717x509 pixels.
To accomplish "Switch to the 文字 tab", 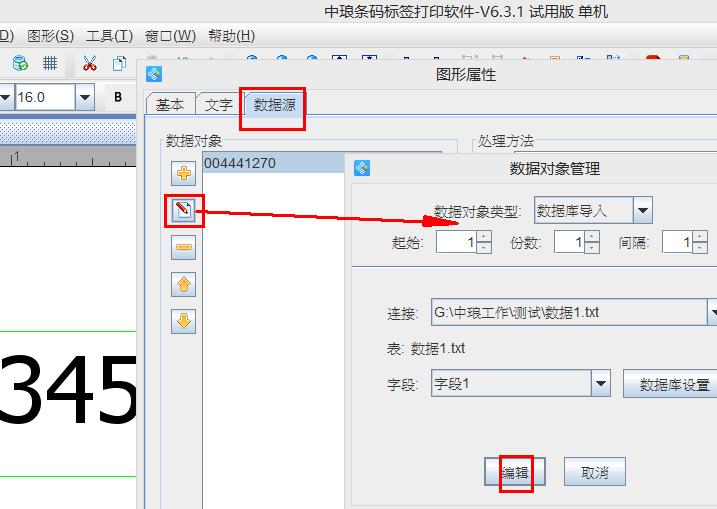I will (219, 105).
